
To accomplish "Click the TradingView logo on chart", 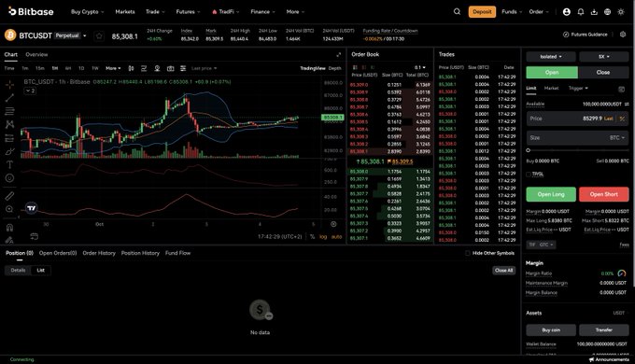I will (31, 208).
